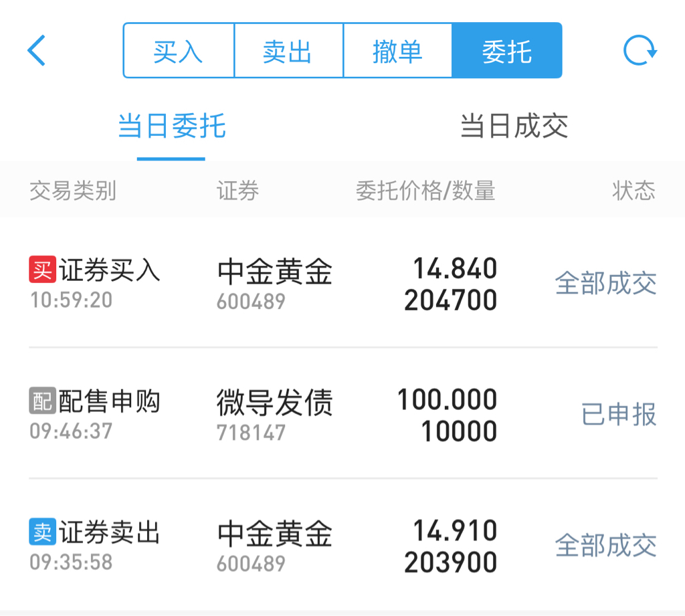
Task: Show the 当日成交 list
Action: (514, 126)
